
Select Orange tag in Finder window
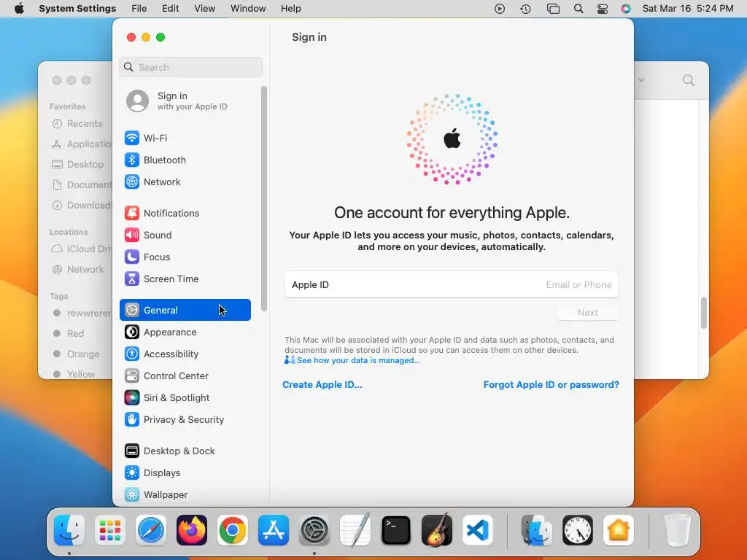[x=76, y=354]
